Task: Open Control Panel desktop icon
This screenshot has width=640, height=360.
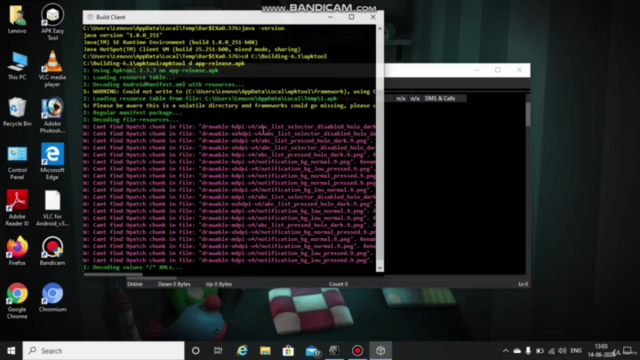Action: pos(17,162)
